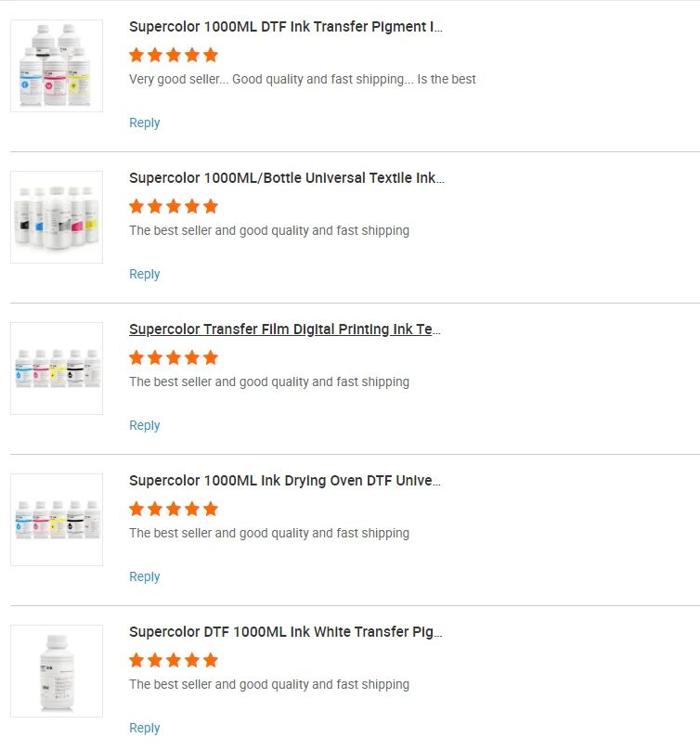Click star rating under Ink White Transfer title
This screenshot has height=750, width=700.
[174, 660]
